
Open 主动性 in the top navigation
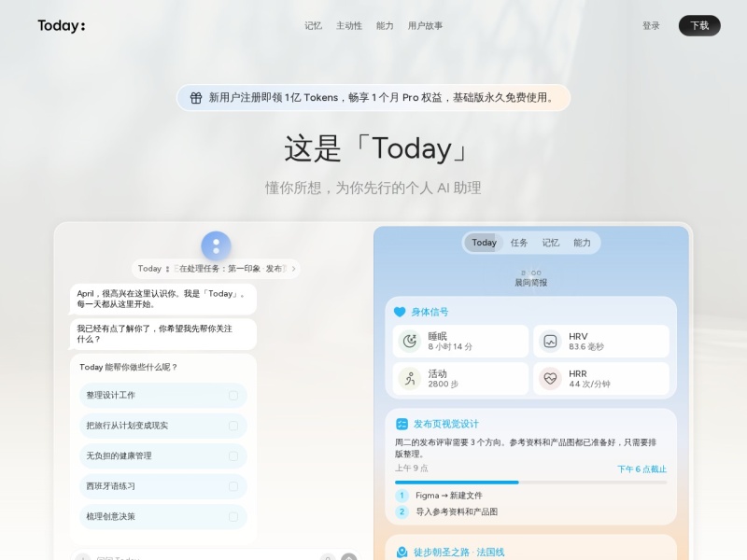click(349, 26)
